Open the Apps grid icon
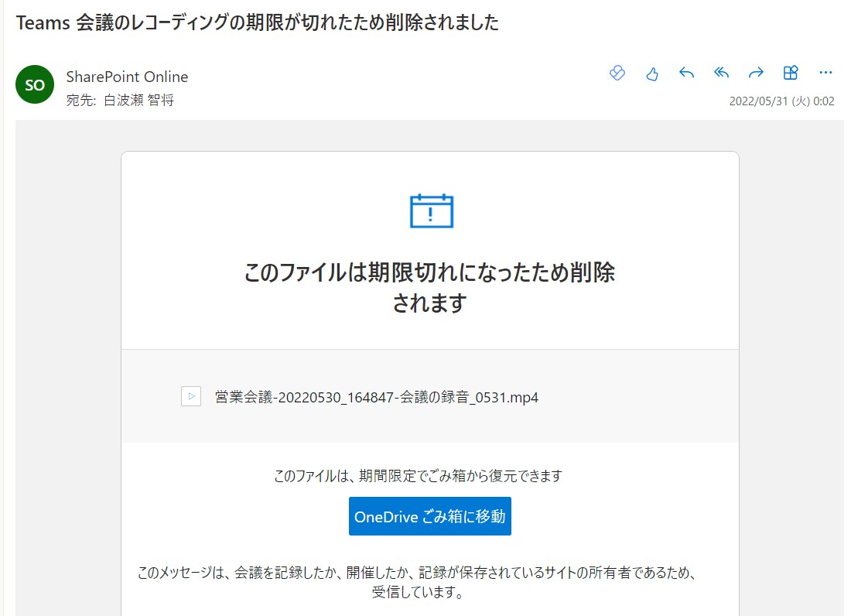The image size is (851, 616). point(791,73)
